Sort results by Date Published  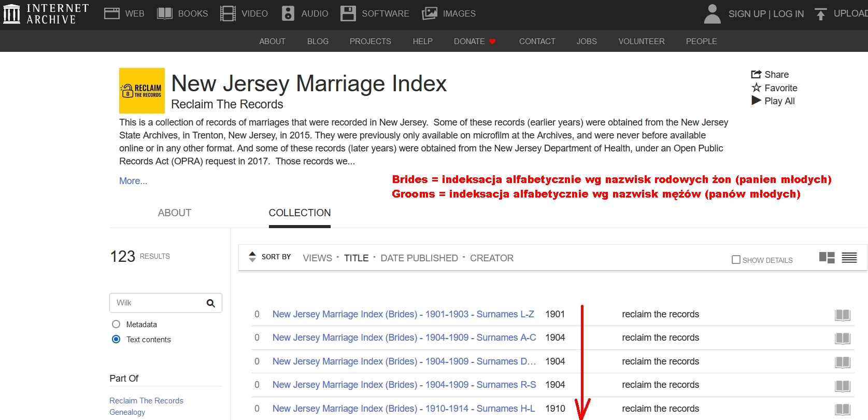click(419, 258)
